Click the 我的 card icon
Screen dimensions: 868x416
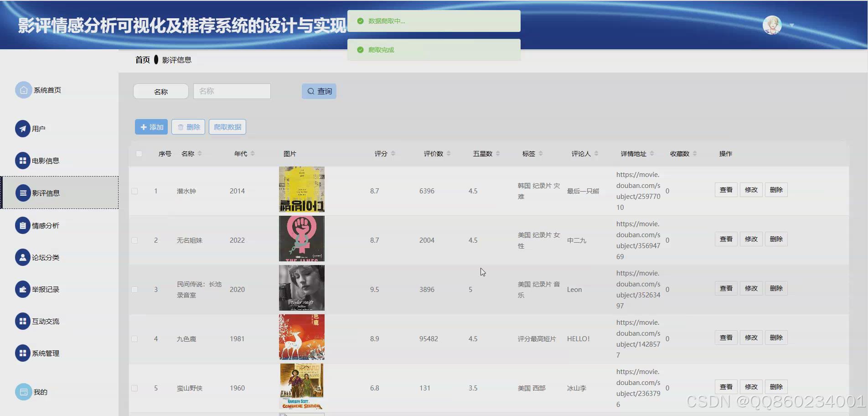click(x=23, y=392)
